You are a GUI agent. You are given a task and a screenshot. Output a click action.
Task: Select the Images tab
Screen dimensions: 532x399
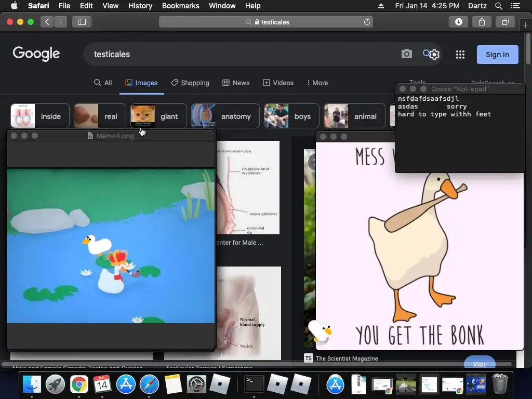[141, 83]
